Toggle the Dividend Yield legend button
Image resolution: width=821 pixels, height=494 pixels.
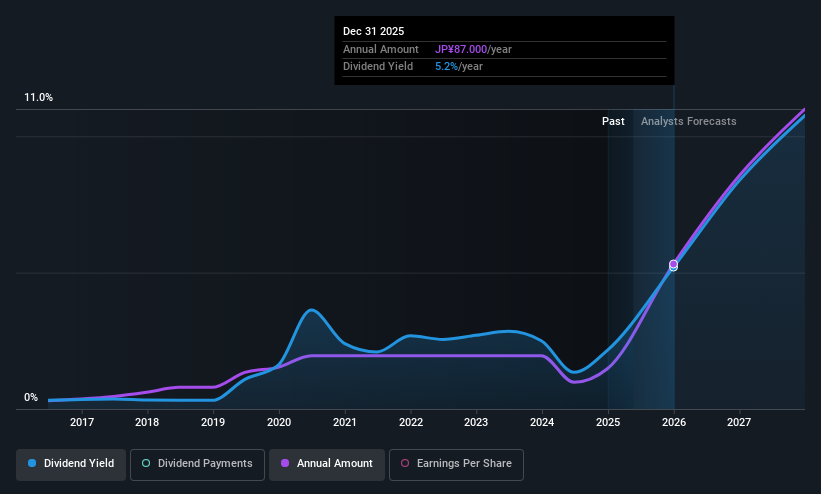pos(71,465)
